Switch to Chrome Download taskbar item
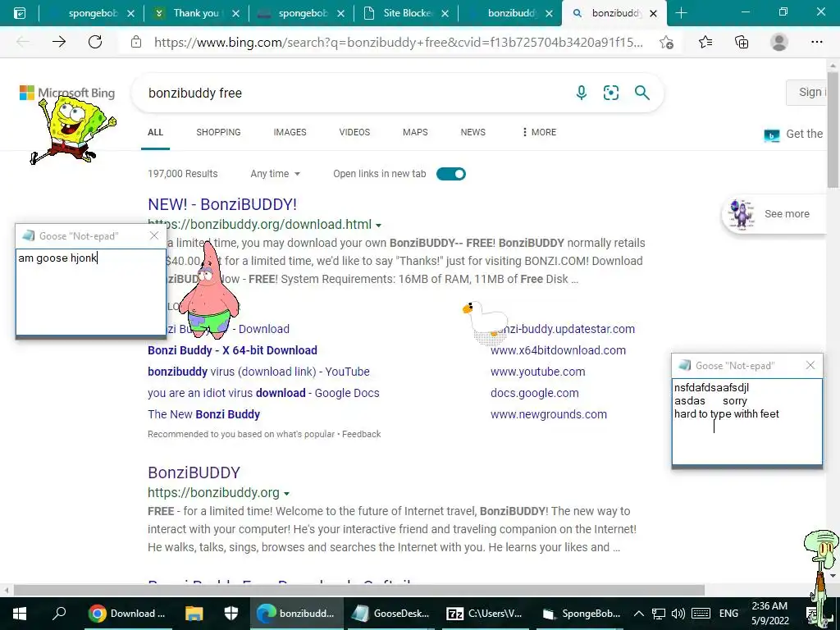The width and height of the screenshot is (840, 630). [127, 614]
